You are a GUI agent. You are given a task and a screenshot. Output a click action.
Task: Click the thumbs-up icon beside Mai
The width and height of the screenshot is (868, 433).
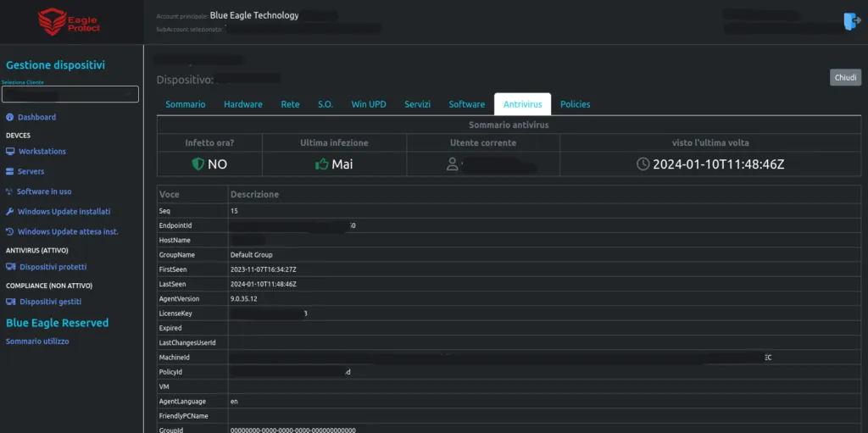pos(322,164)
